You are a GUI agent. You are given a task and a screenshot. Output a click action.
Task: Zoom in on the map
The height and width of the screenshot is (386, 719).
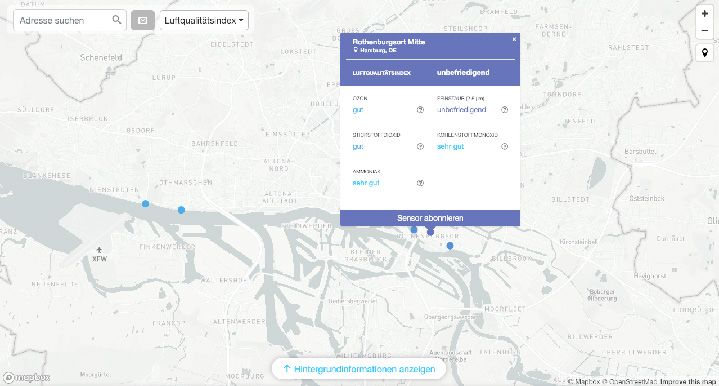pyautogui.click(x=705, y=14)
